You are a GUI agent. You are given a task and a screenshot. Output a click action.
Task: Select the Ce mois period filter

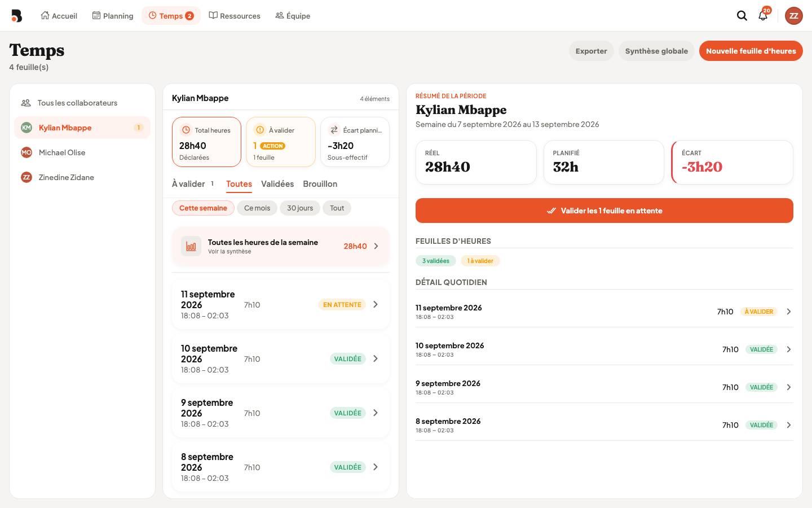pyautogui.click(x=257, y=208)
